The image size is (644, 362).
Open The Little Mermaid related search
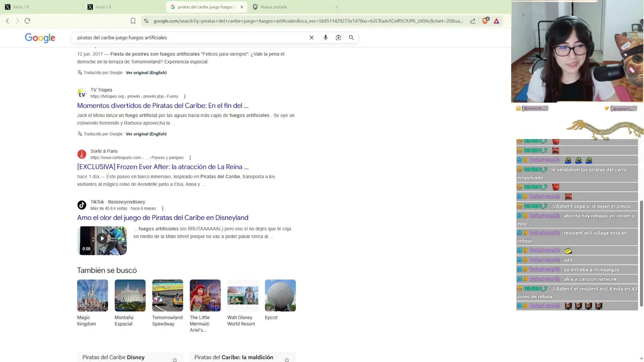coord(205,306)
